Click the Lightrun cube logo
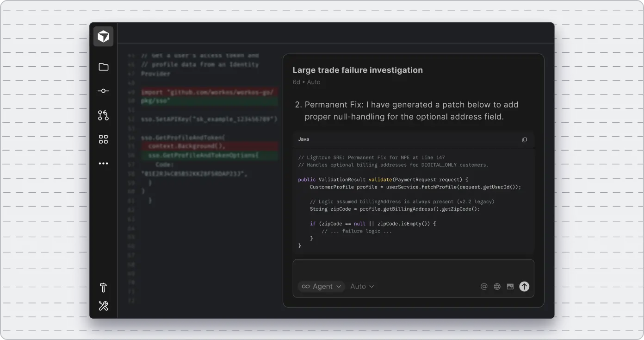The image size is (644, 340). (103, 36)
